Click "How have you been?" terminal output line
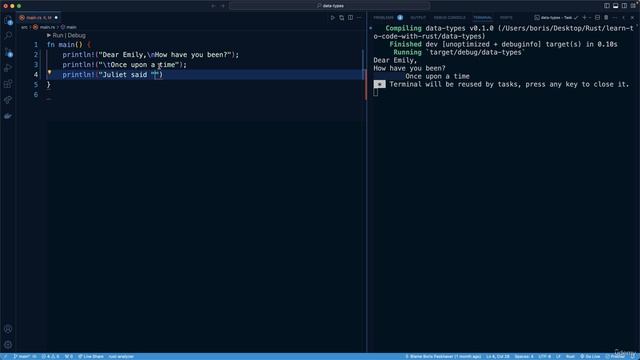 (x=409, y=68)
